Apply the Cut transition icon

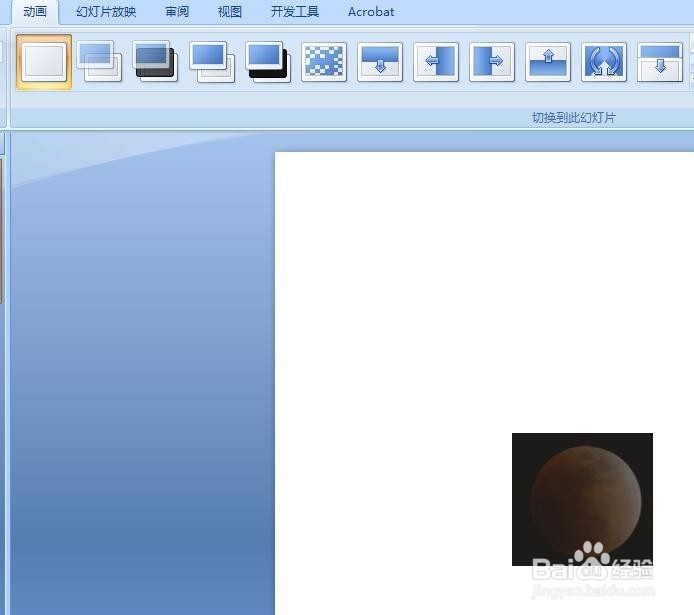pyautogui.click(x=212, y=62)
